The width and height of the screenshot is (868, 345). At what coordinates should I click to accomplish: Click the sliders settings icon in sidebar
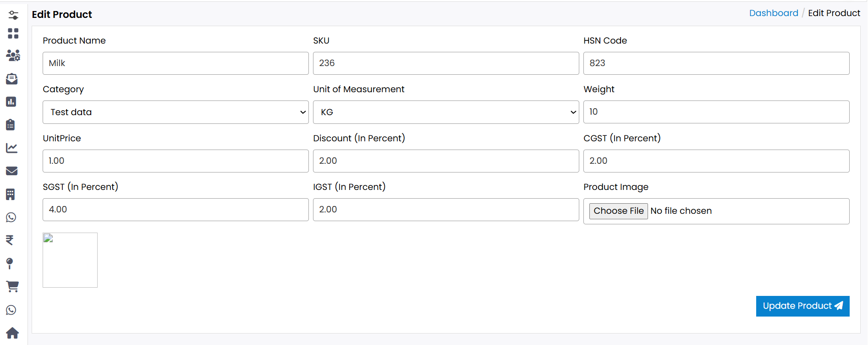coord(13,15)
